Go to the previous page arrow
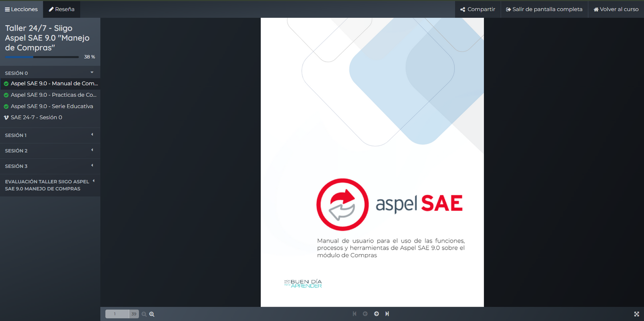 point(365,314)
